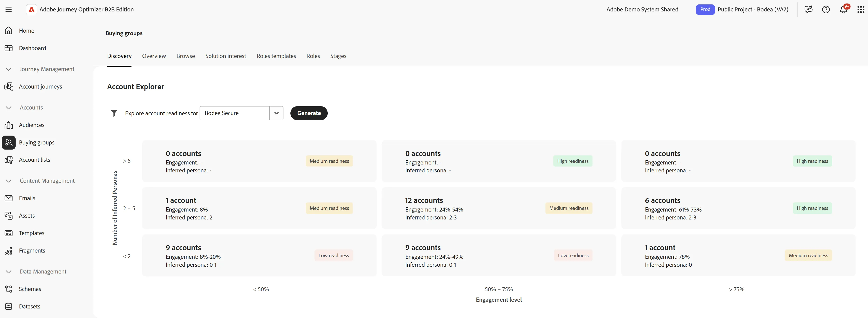
Task: Open the card with Engagement 24%-49%
Action: 499,256
